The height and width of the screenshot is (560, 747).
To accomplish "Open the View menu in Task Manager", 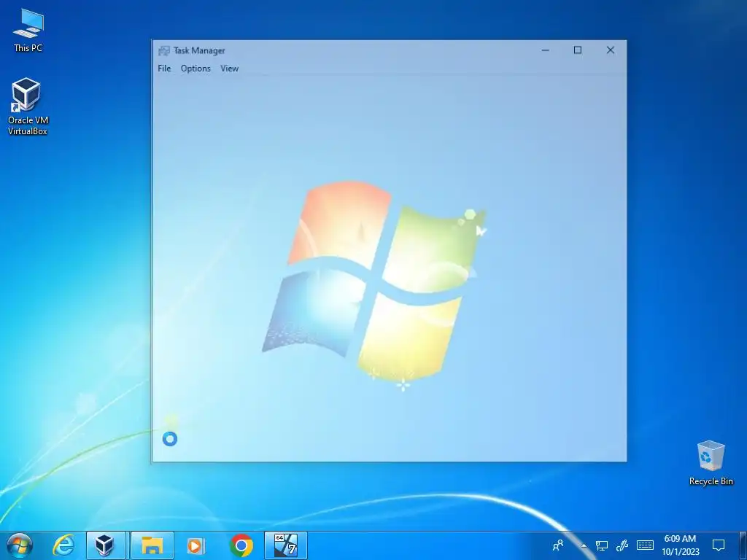I will [229, 69].
